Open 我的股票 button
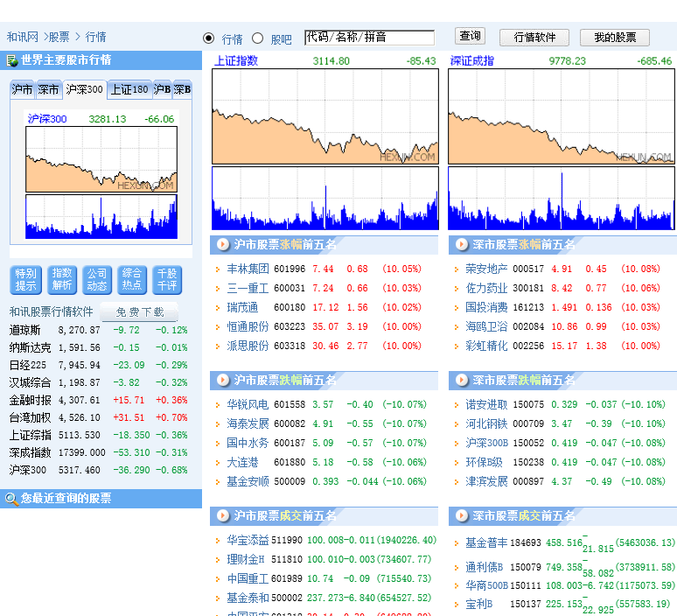 [x=615, y=38]
